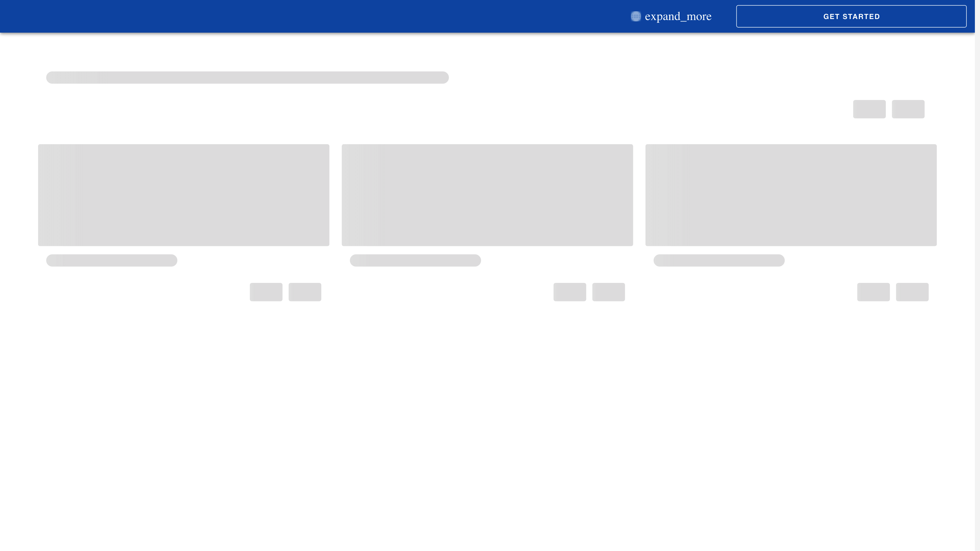
Task: Click the second small button under left card
Action: point(304,292)
